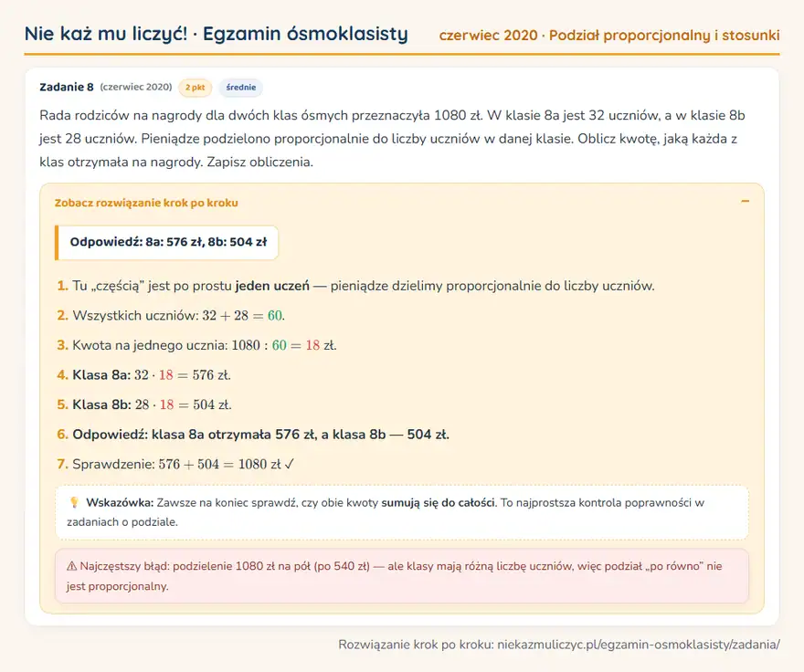Click step 6 'Odpowiedź: klasa 8a otrzymała 576 zł'
This screenshot has width=804, height=672.
(x=194, y=435)
